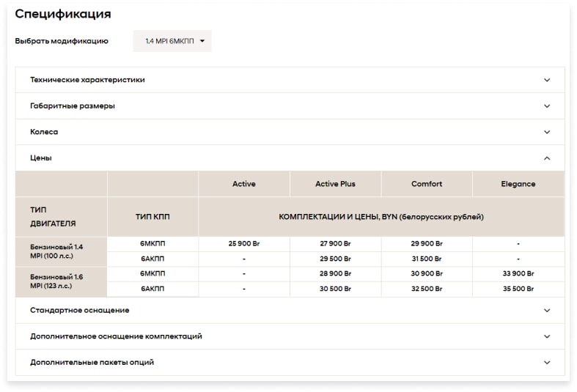Click the ТИП КПП header cell
577x392 pixels.
coord(152,217)
